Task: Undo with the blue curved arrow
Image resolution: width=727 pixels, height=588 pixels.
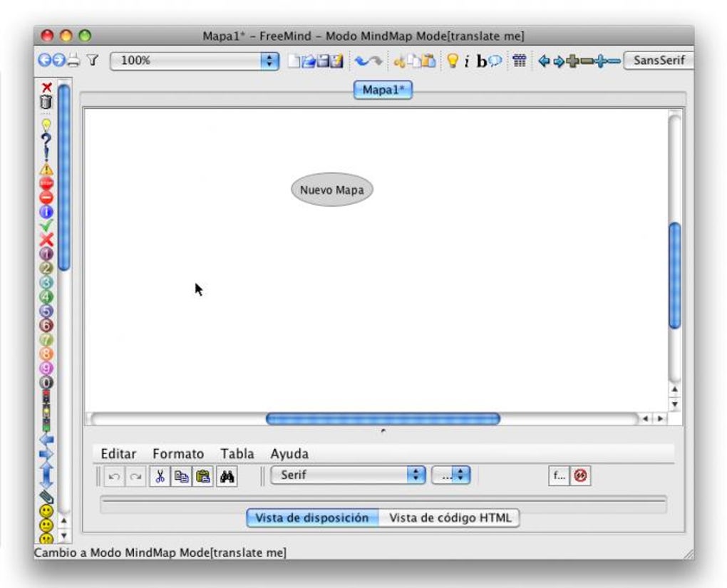Action: (361, 61)
